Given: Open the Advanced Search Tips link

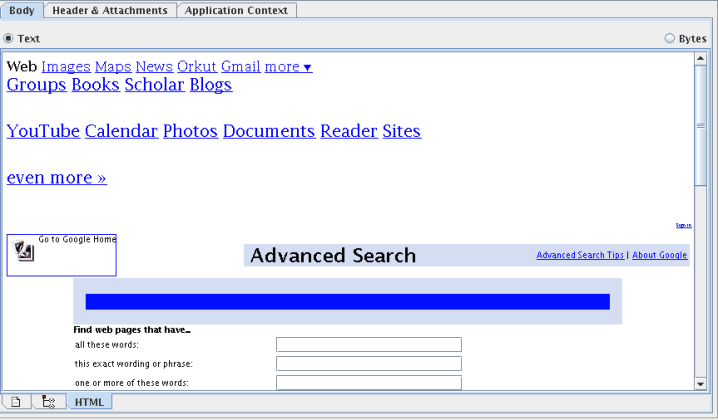Looking at the screenshot, I should tap(580, 255).
